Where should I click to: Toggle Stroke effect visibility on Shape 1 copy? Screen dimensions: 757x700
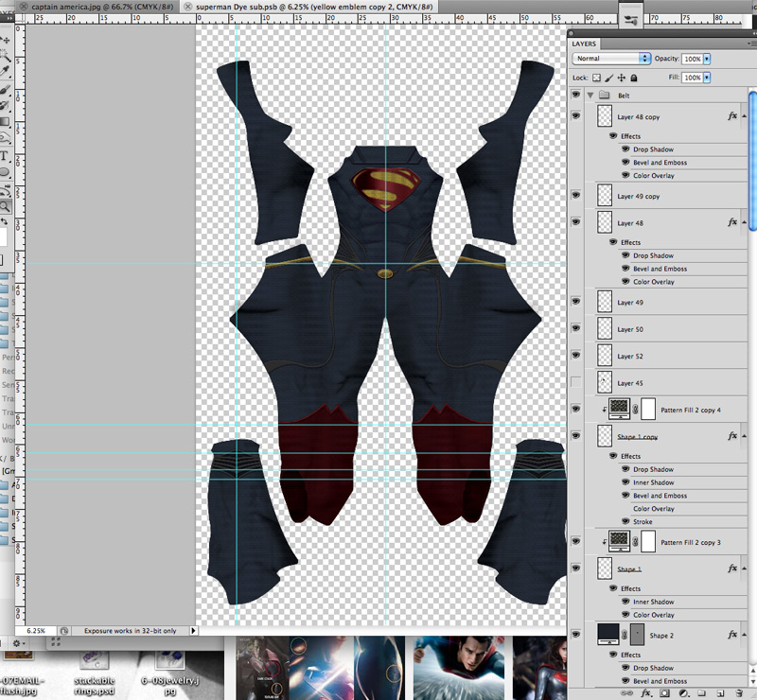coord(625,521)
